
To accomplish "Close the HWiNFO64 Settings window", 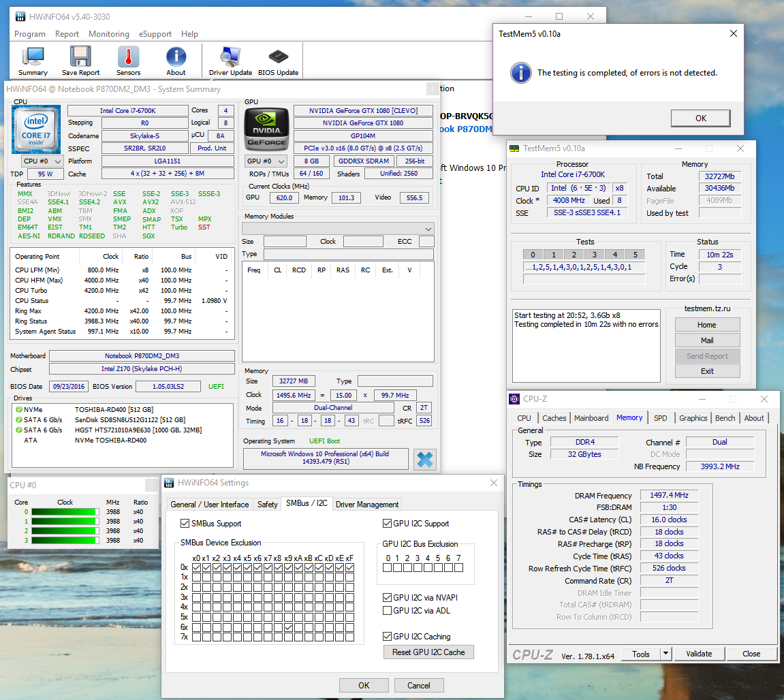I will [x=494, y=483].
